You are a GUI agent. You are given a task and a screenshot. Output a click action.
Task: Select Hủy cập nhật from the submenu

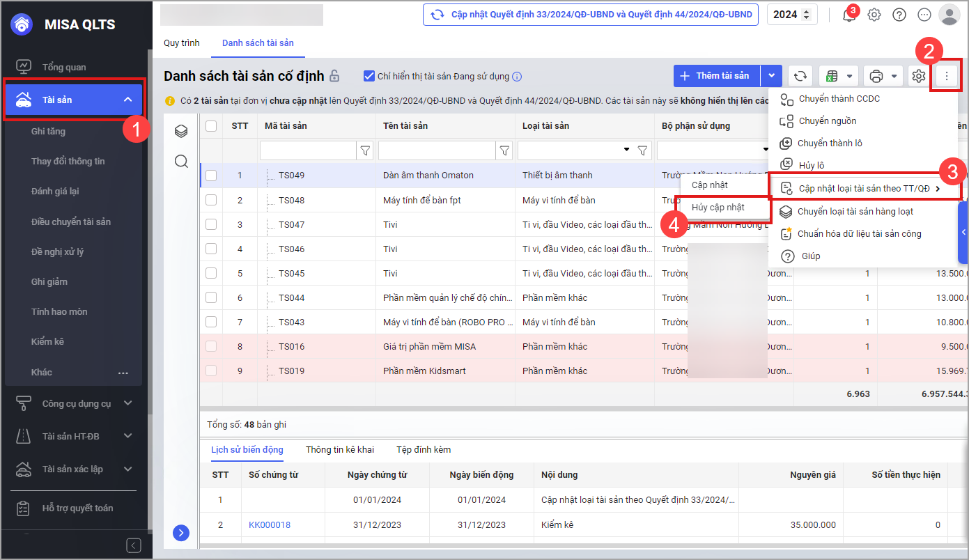(718, 208)
